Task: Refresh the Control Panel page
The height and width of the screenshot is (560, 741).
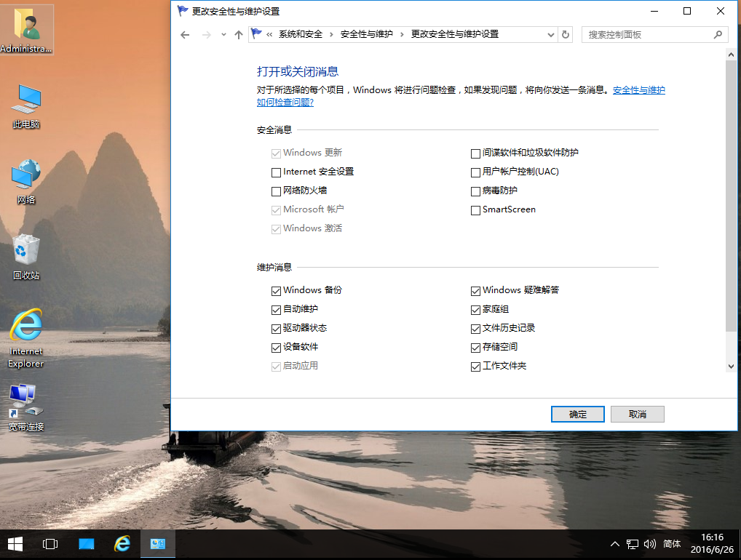Action: (565, 34)
